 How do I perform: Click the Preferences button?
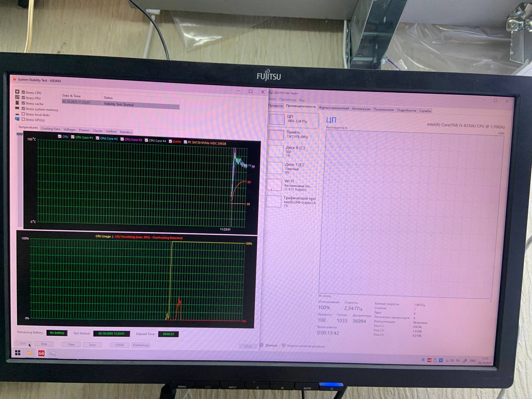pyautogui.click(x=141, y=345)
